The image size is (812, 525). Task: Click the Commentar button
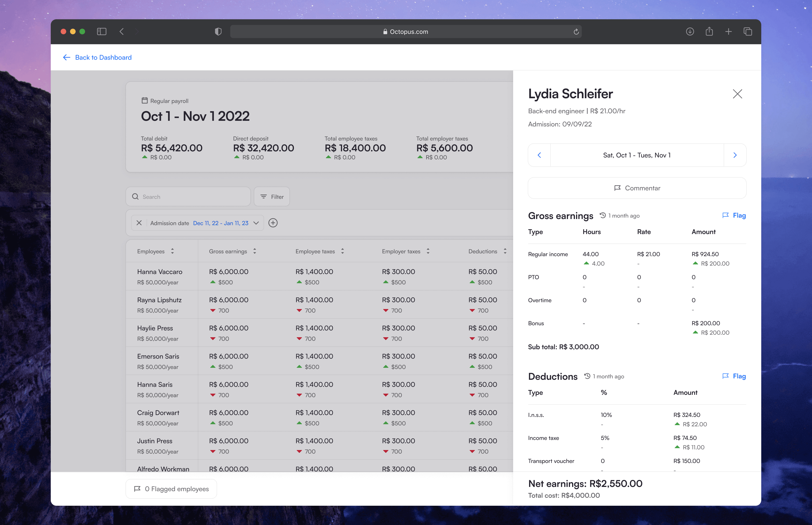(637, 188)
